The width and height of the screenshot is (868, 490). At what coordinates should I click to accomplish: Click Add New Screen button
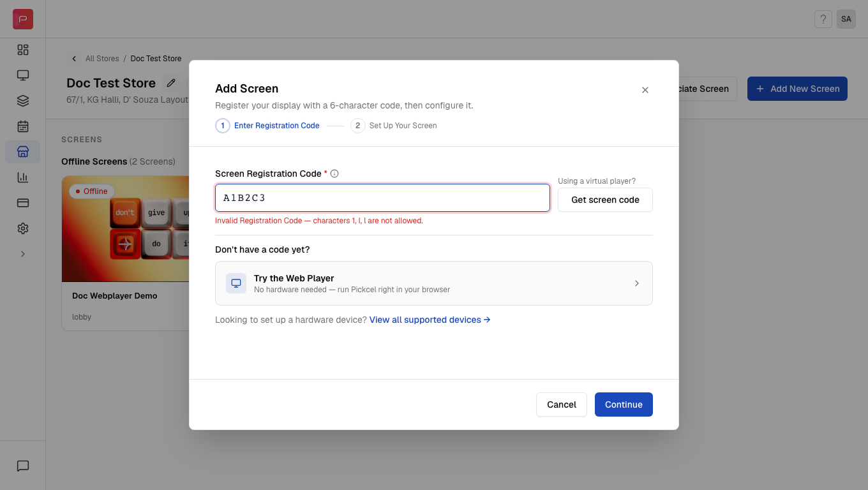pos(797,89)
